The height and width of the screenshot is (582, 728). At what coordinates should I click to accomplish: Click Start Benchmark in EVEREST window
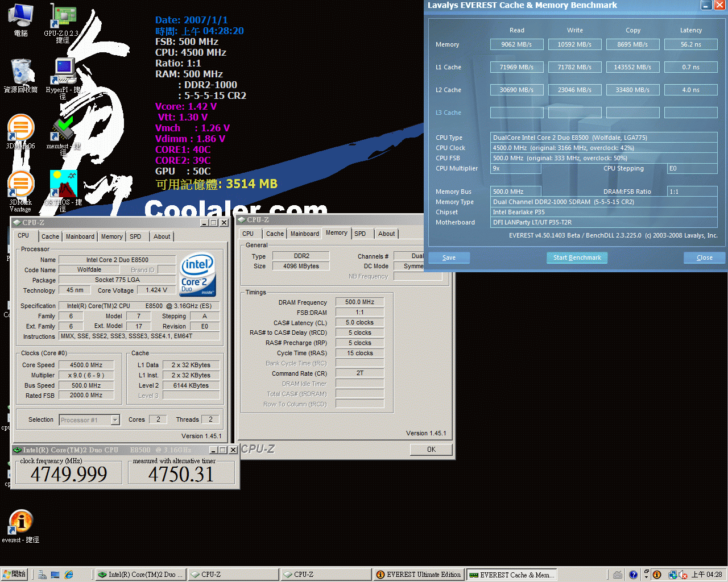(x=577, y=257)
